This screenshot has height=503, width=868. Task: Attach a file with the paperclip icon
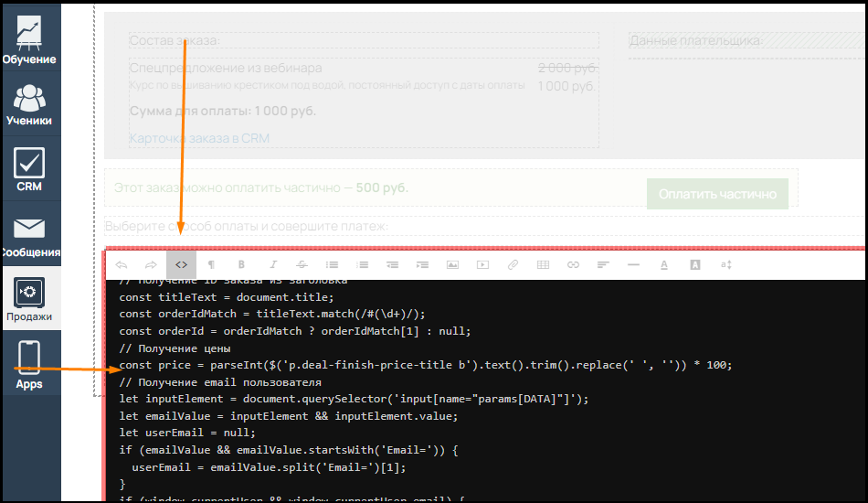513,265
